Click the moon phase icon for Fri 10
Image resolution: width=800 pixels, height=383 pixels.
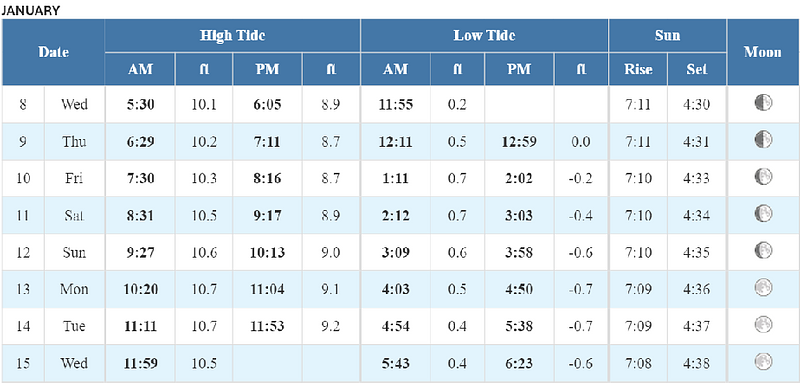click(763, 177)
